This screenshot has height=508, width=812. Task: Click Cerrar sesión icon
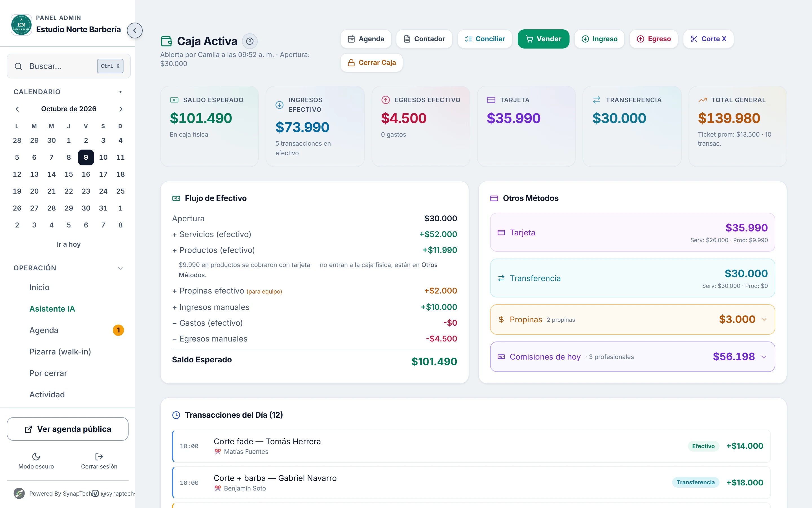tap(99, 457)
